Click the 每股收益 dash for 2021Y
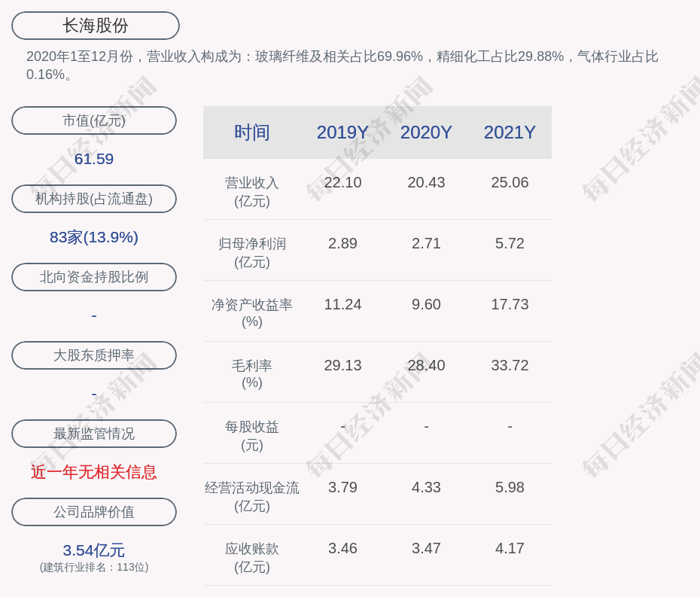Image resolution: width=700 pixels, height=597 pixels. (510, 426)
